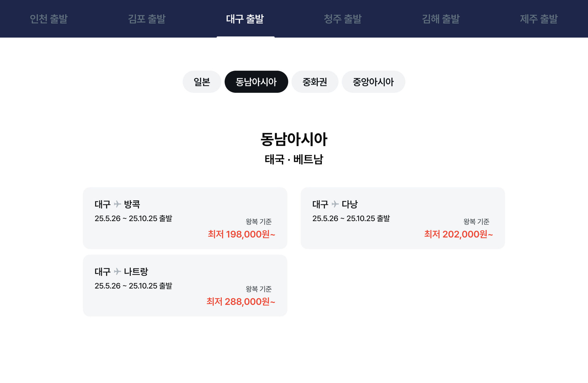Click the 최저 288,000원 price
The width and height of the screenshot is (588, 383).
coord(241,302)
